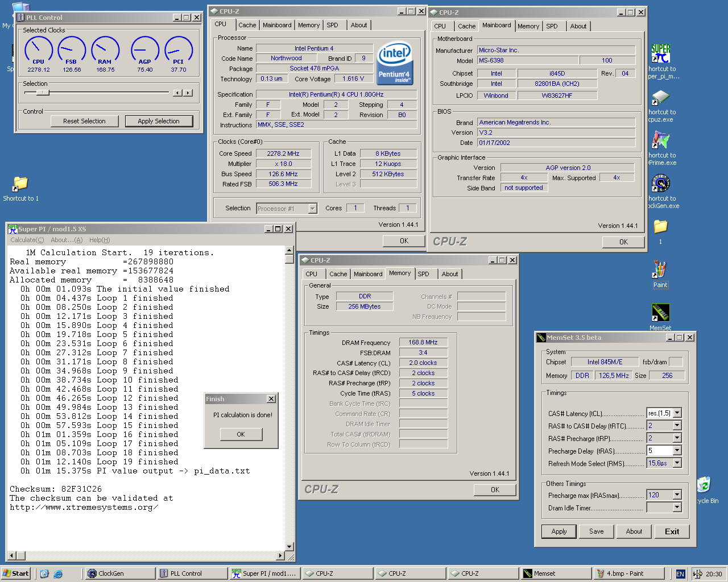Open the Refresh Mode Select (tRMS) dropdown

point(677,463)
